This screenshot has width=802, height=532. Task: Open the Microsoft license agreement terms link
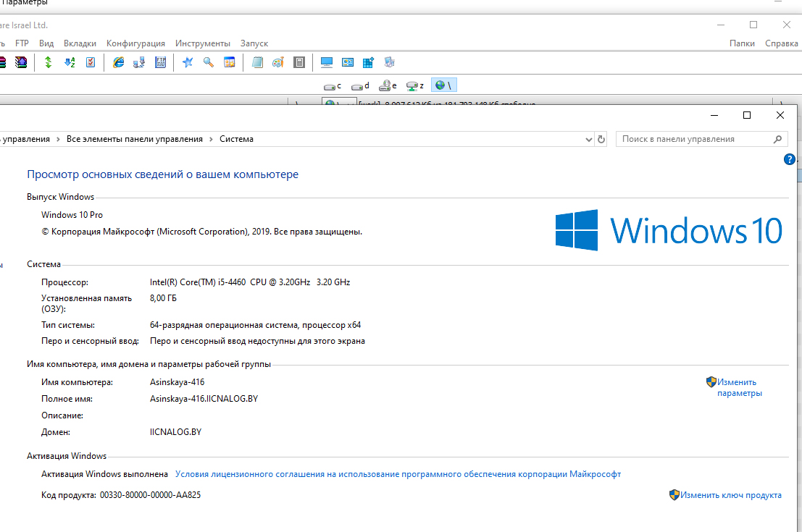[x=398, y=474]
